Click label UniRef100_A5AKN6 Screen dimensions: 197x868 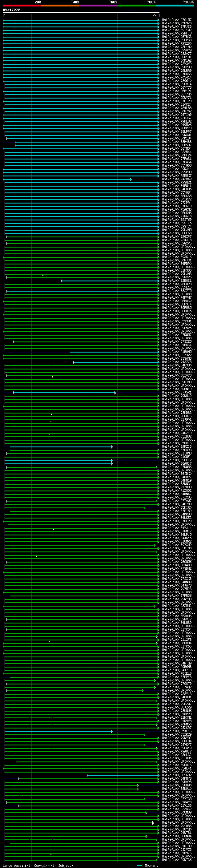pyautogui.click(x=177, y=213)
